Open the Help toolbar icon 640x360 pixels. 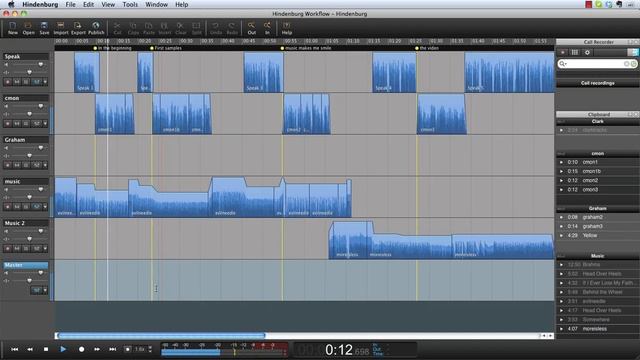point(287,28)
